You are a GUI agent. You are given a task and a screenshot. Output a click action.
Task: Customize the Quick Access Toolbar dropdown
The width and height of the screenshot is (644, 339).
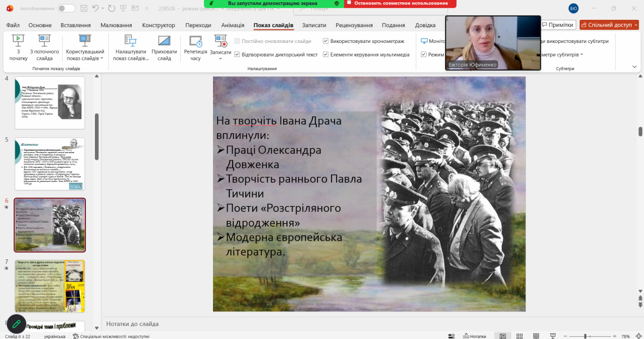(x=147, y=8)
